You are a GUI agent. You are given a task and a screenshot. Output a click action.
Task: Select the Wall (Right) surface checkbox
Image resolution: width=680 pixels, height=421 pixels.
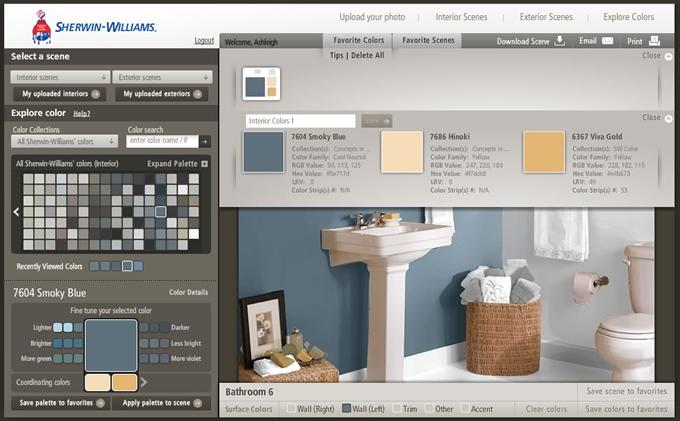point(291,408)
